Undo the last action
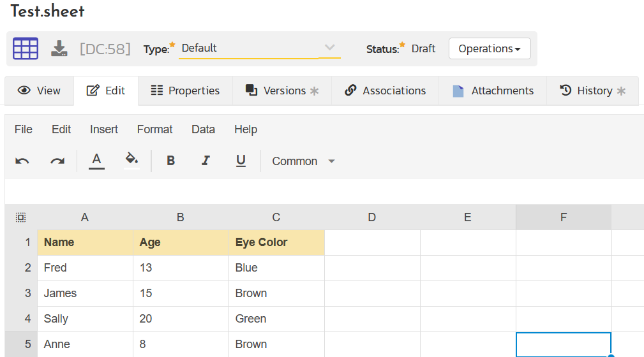Screen dimensions: 644x357 22,161
